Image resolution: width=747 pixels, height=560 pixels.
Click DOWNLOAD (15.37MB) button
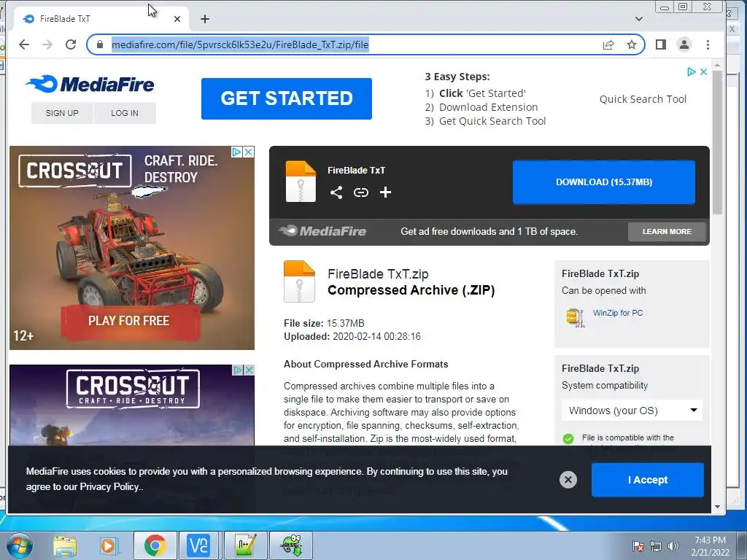(x=603, y=182)
